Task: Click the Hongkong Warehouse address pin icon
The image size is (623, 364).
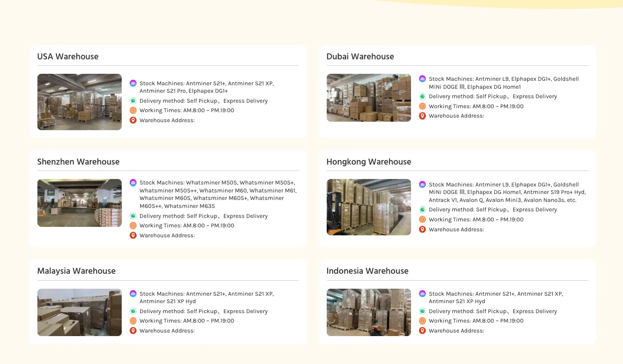Action: 422,229
